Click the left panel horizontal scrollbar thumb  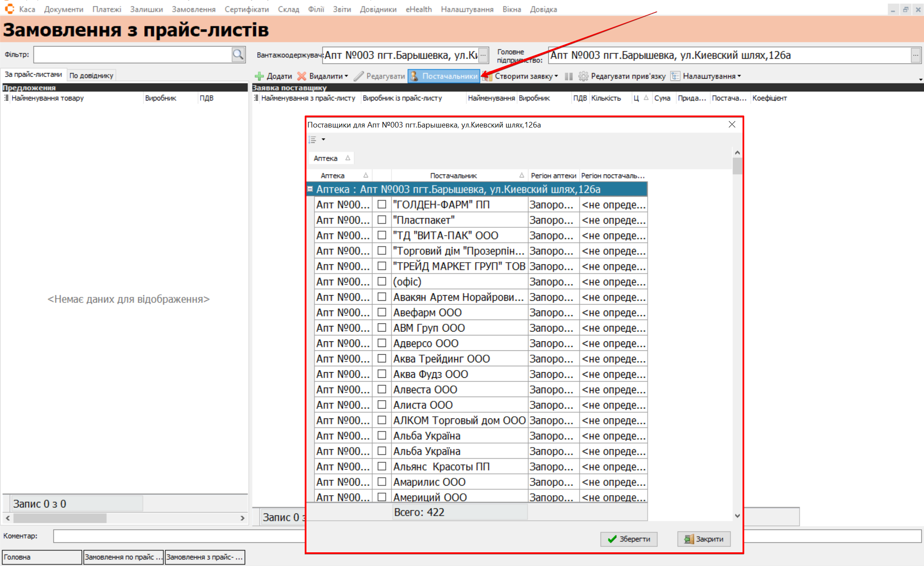pyautogui.click(x=60, y=518)
